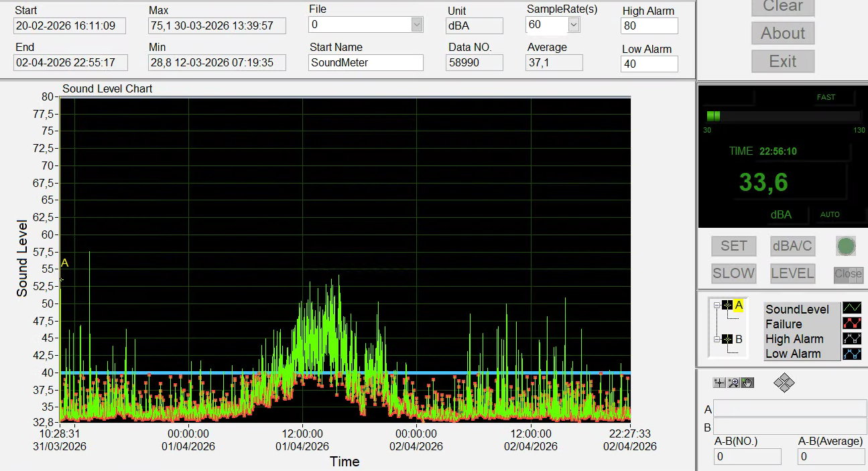The width and height of the screenshot is (868, 471).
Task: Collapse cursor B tree node
Action: point(716,340)
